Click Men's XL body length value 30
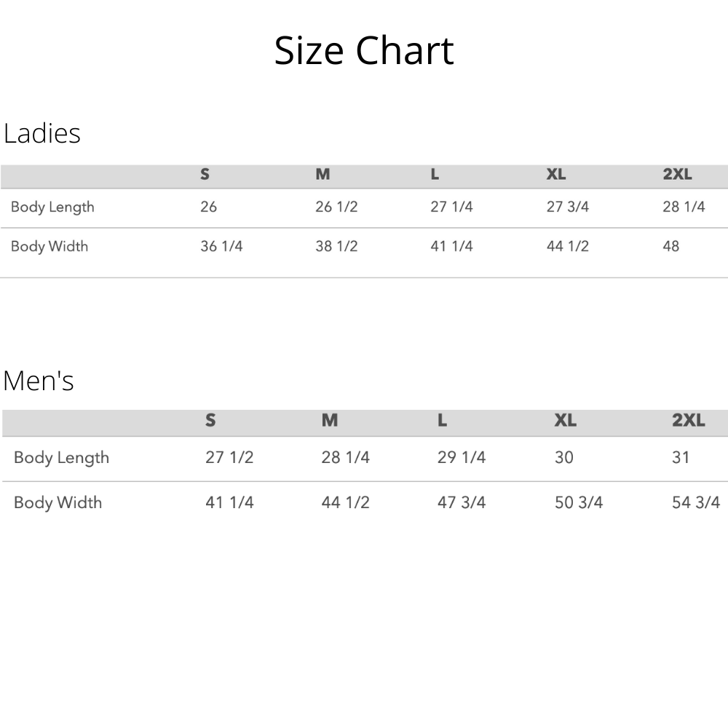728x728 pixels. point(564,457)
